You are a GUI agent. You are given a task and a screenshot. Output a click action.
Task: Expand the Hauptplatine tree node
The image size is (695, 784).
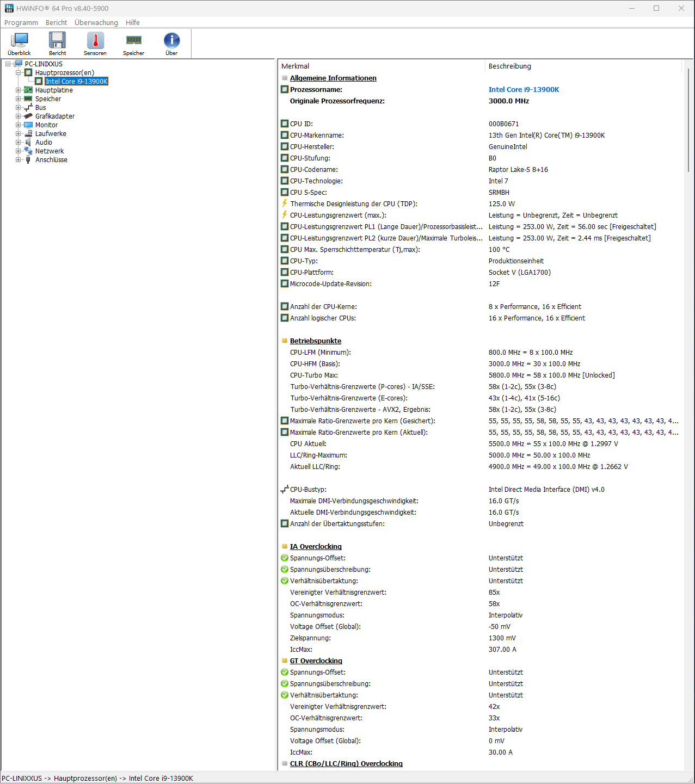[18, 90]
